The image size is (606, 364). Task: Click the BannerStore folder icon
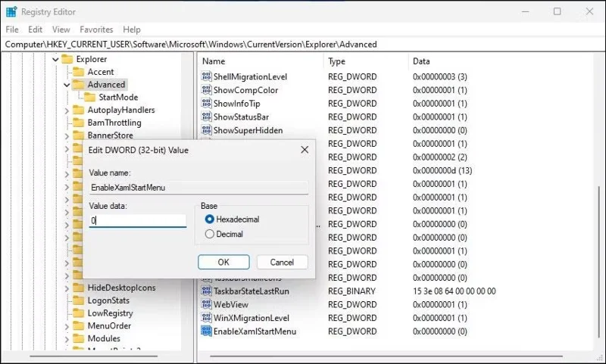[79, 135]
